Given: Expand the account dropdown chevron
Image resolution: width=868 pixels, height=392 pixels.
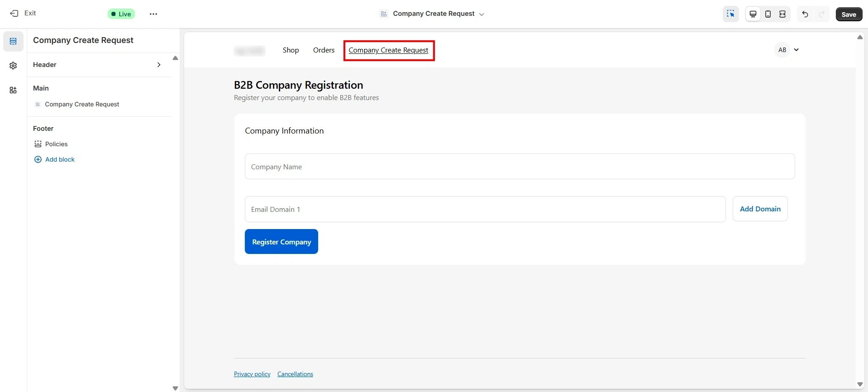Looking at the screenshot, I should click(x=796, y=50).
